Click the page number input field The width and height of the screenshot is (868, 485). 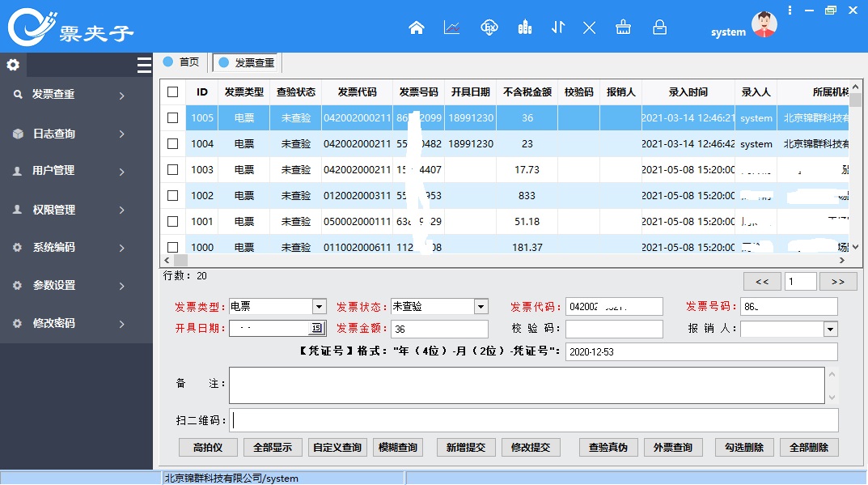coord(801,282)
